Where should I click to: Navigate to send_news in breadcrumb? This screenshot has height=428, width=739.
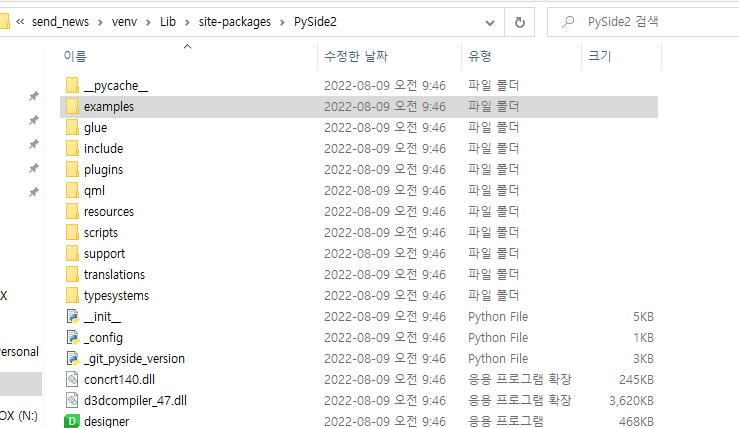pyautogui.click(x=60, y=22)
